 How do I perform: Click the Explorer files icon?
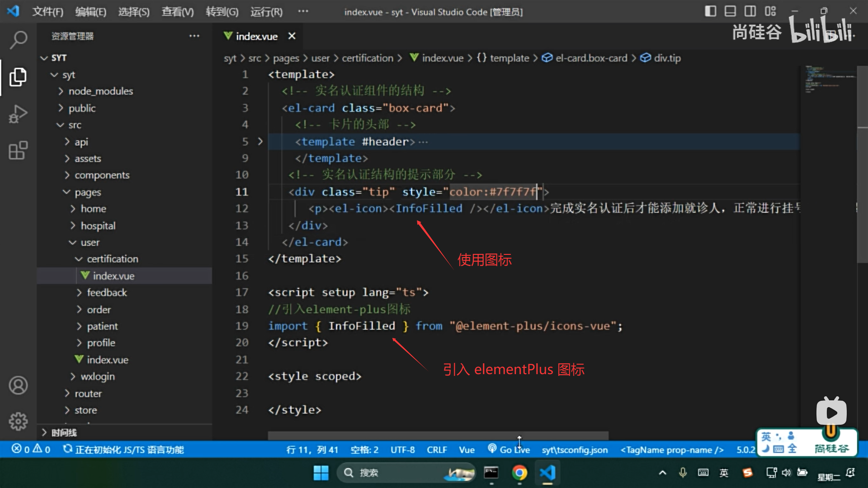[18, 77]
